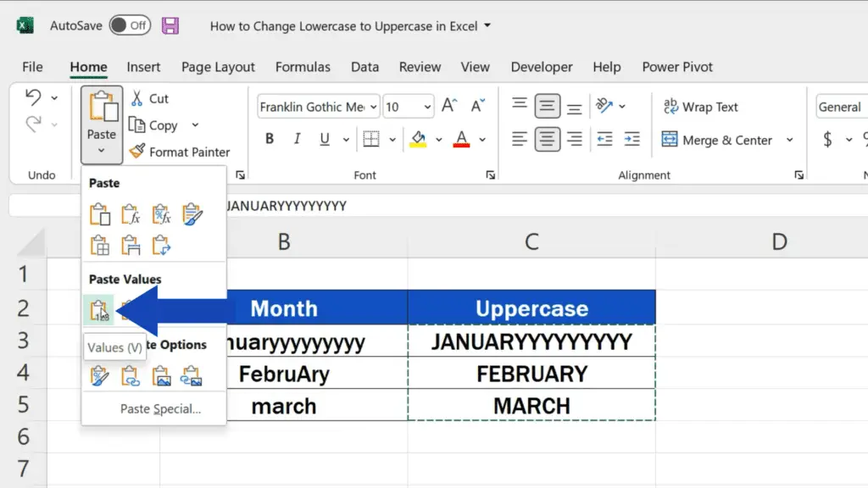The width and height of the screenshot is (868, 488).
Task: Click the standard Paste clipboard icon
Action: coord(100,214)
